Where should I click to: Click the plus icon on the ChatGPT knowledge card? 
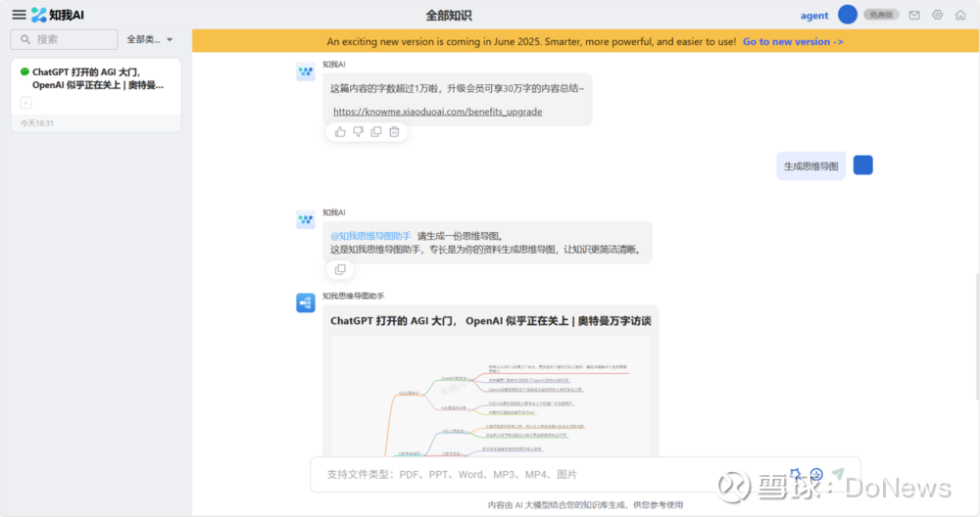pos(26,103)
